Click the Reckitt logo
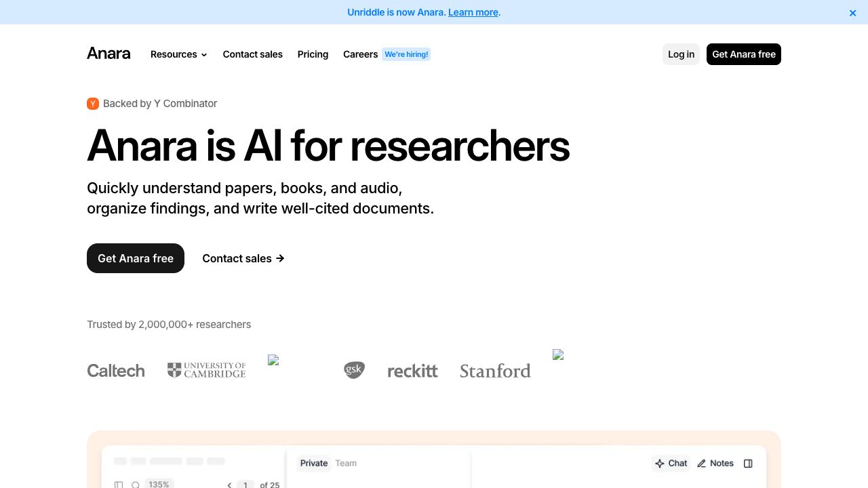The image size is (868, 488). point(412,371)
